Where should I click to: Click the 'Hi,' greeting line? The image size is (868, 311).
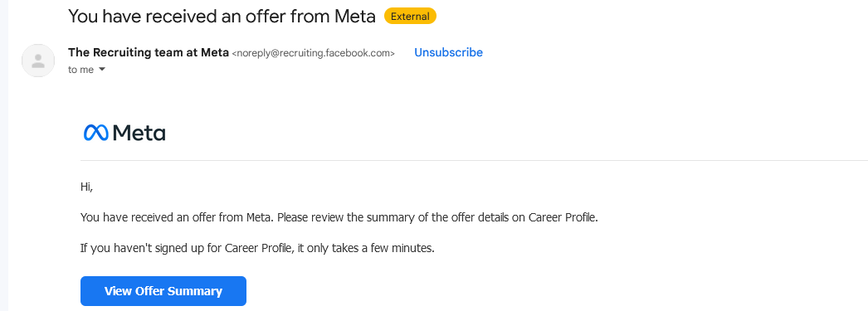tap(87, 187)
